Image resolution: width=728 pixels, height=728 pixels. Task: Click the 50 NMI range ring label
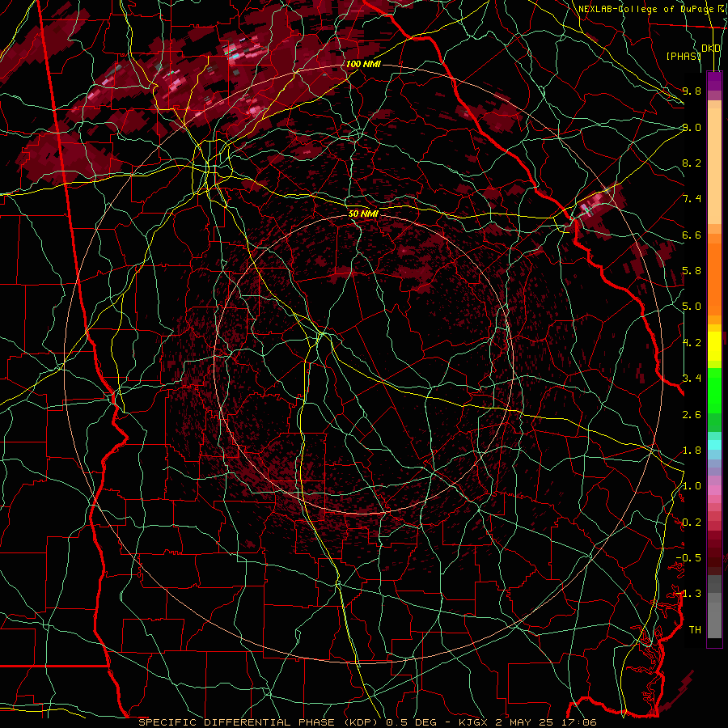click(x=363, y=214)
